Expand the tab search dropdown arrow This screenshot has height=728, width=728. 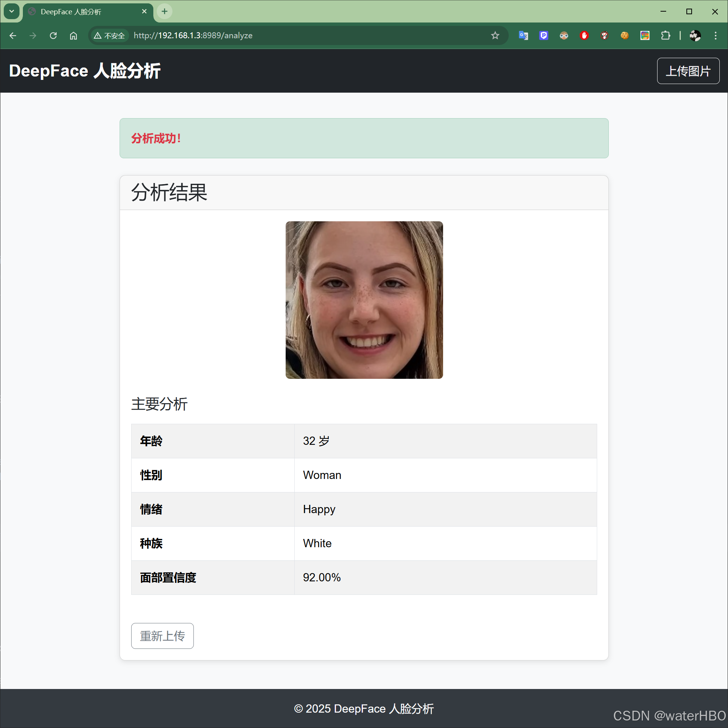tap(12, 11)
